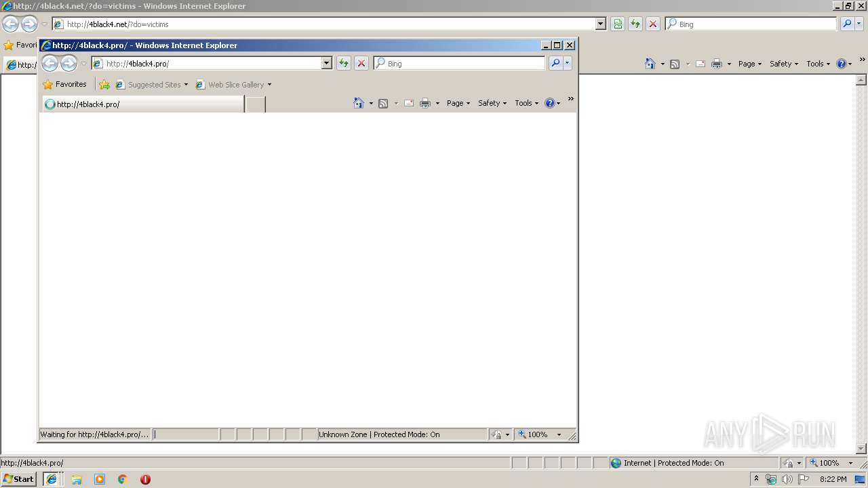Viewport: 868px width, 488px height.
Task: Click zoom 100% in background window status bar
Action: [825, 463]
